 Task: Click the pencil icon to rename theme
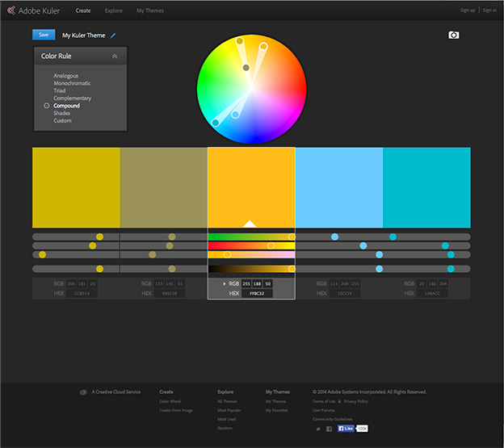click(113, 36)
